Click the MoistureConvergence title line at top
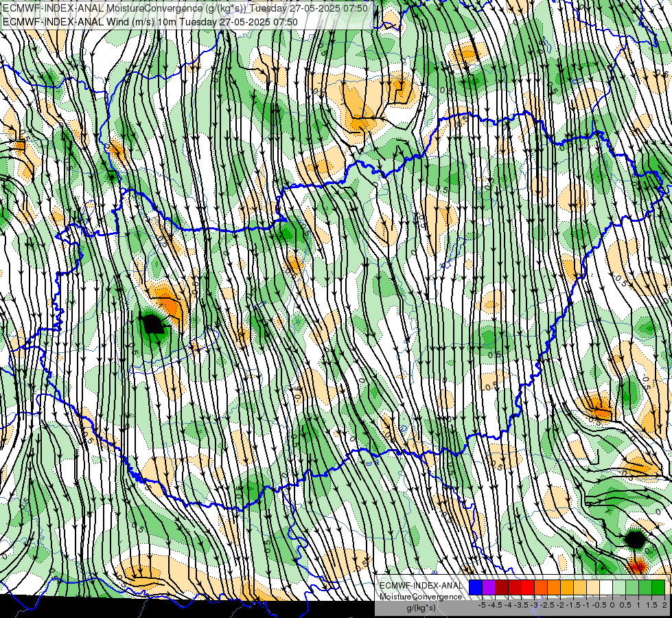Image resolution: width=672 pixels, height=618 pixels. pyautogui.click(x=185, y=8)
